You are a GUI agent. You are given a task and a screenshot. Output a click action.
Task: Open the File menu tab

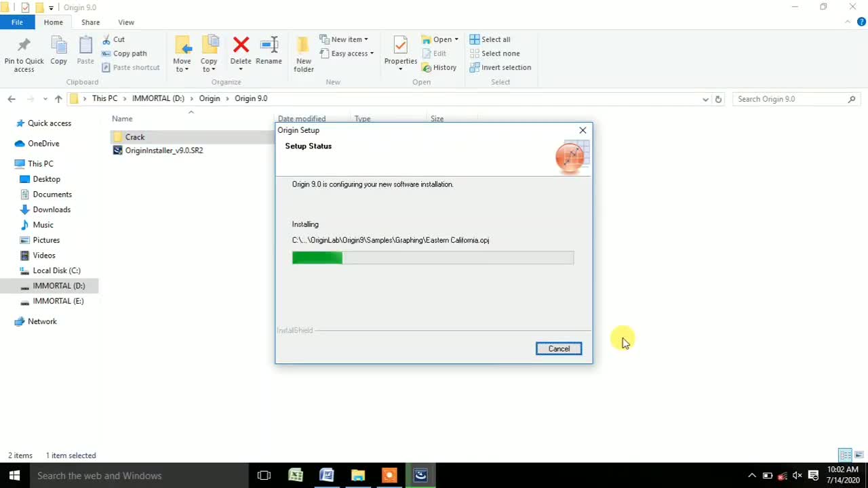(17, 22)
